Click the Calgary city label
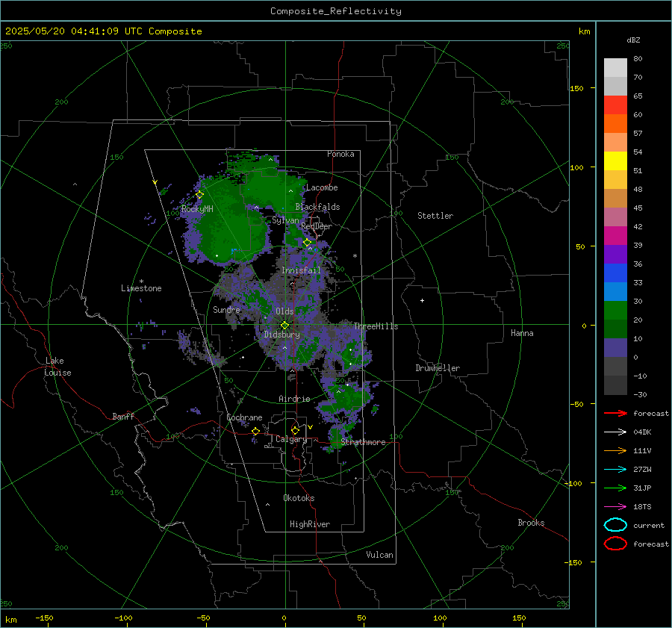672x628 pixels. click(x=291, y=439)
